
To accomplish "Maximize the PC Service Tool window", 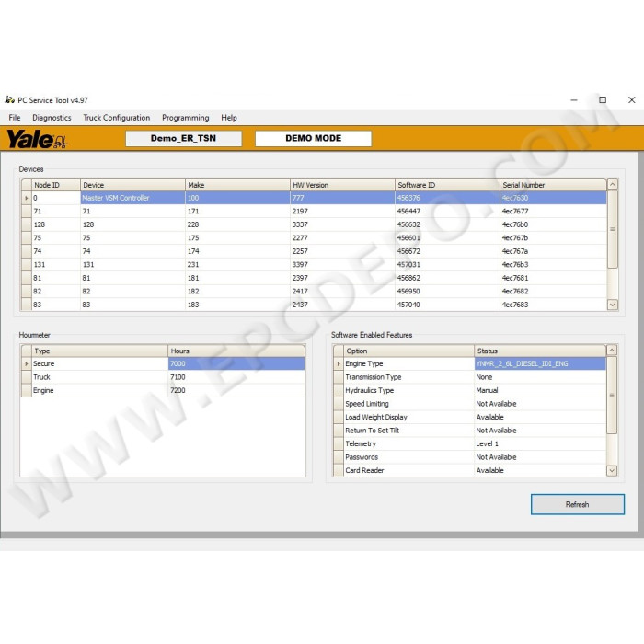I will click(x=603, y=99).
